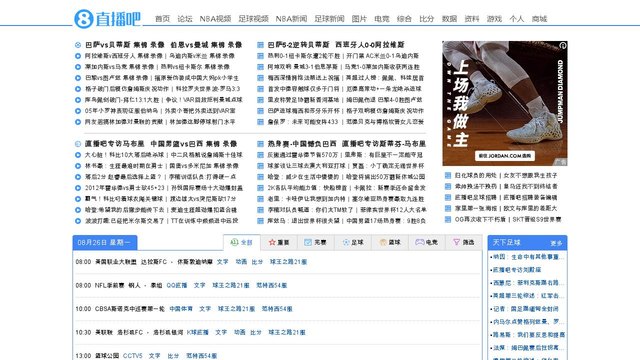Viewport: 640px width, 360px height.
Task: Click the video icon beside 巴萨vs贝蒂斯 headline
Action: 78,45
